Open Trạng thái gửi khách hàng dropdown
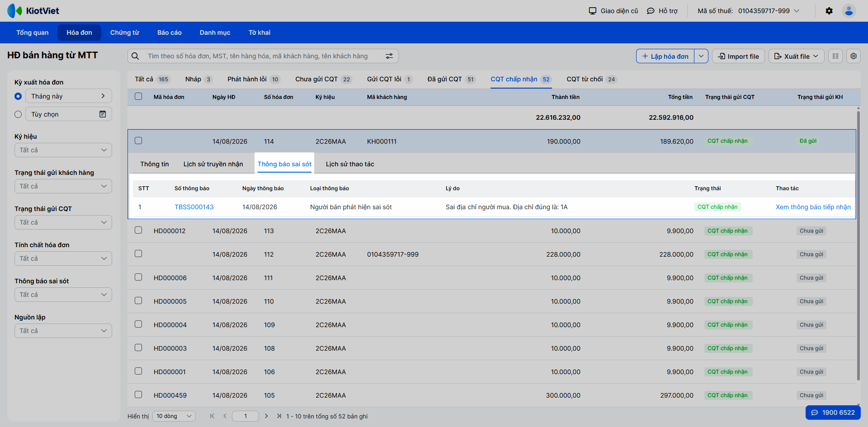Viewport: 868px width, 427px height. (x=63, y=186)
